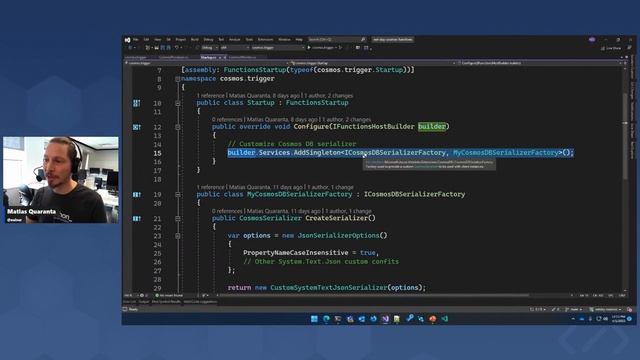Click the 'Ready' status bar text

(133, 309)
